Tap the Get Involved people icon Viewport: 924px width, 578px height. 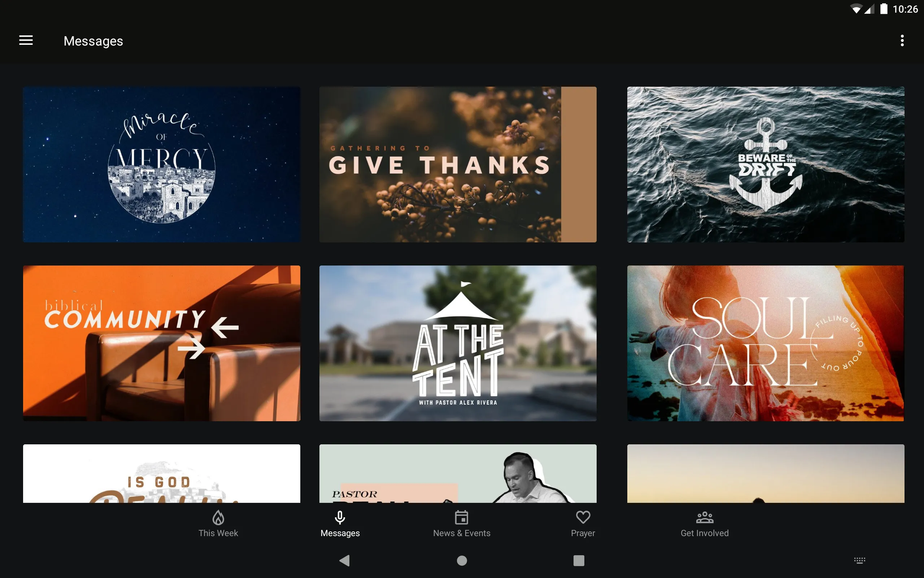tap(705, 517)
